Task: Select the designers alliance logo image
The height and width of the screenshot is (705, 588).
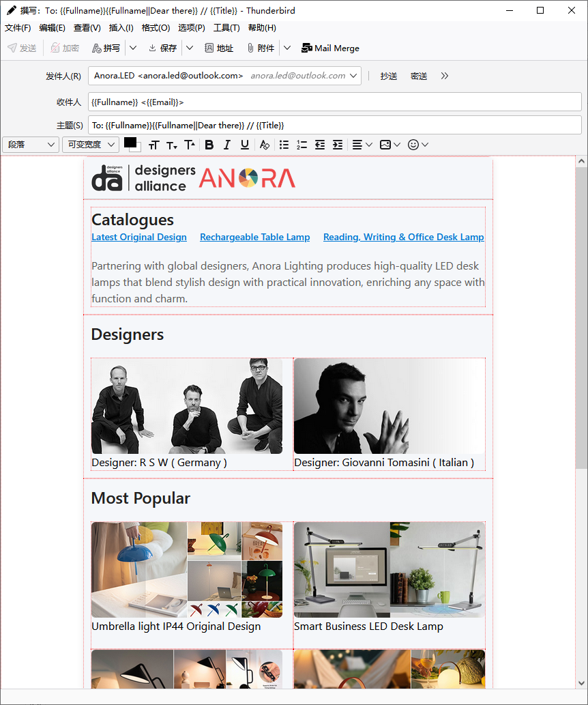Action: click(x=143, y=178)
